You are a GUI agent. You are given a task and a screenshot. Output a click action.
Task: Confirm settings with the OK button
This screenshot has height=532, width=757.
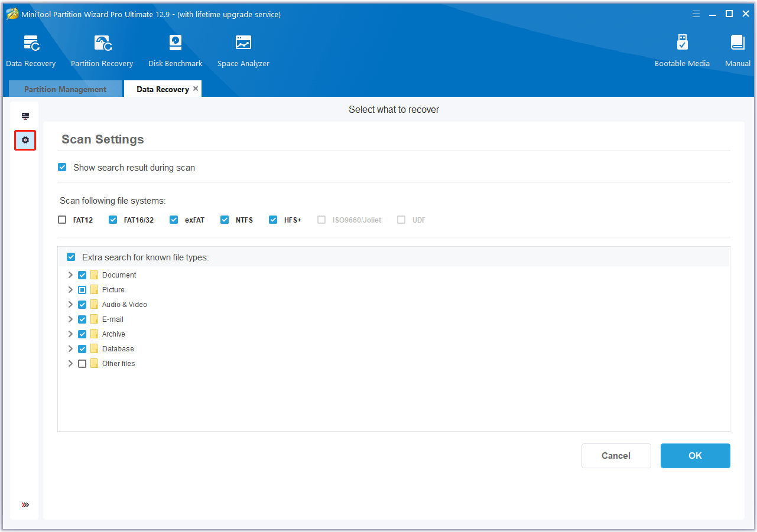(695, 456)
